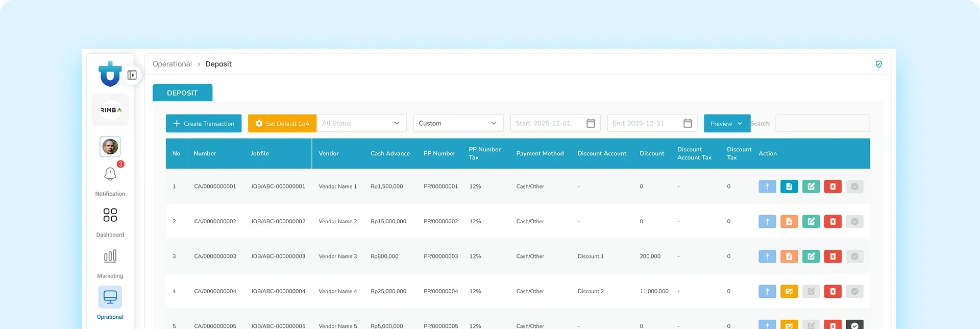The width and height of the screenshot is (980, 329).
Task: Click the Payment Method column header
Action: click(x=540, y=153)
